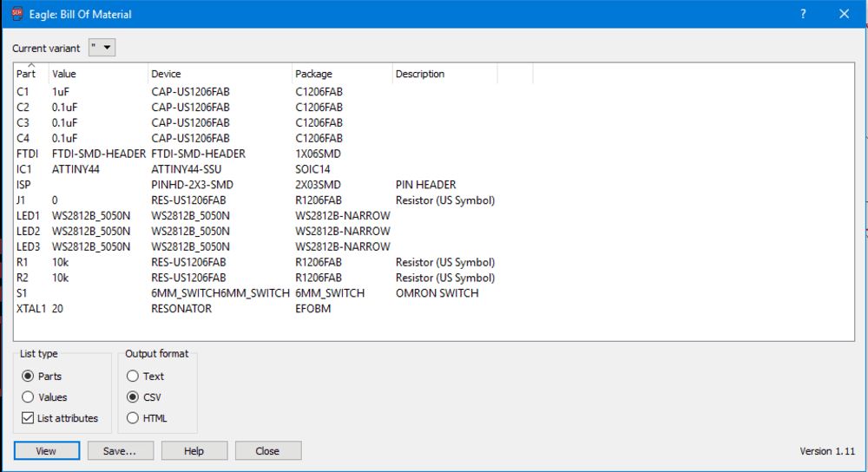The width and height of the screenshot is (868, 472).
Task: Click the 2X03SMD package cell
Action: tap(318, 185)
